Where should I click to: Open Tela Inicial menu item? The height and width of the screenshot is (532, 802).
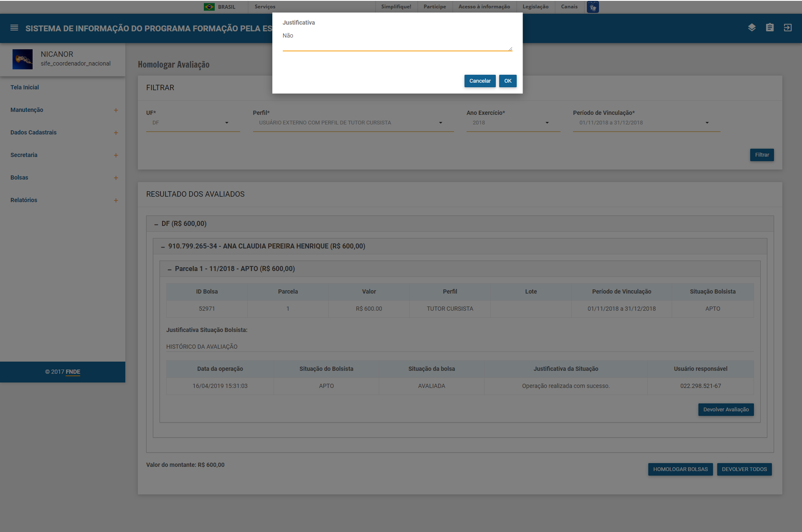pos(25,87)
